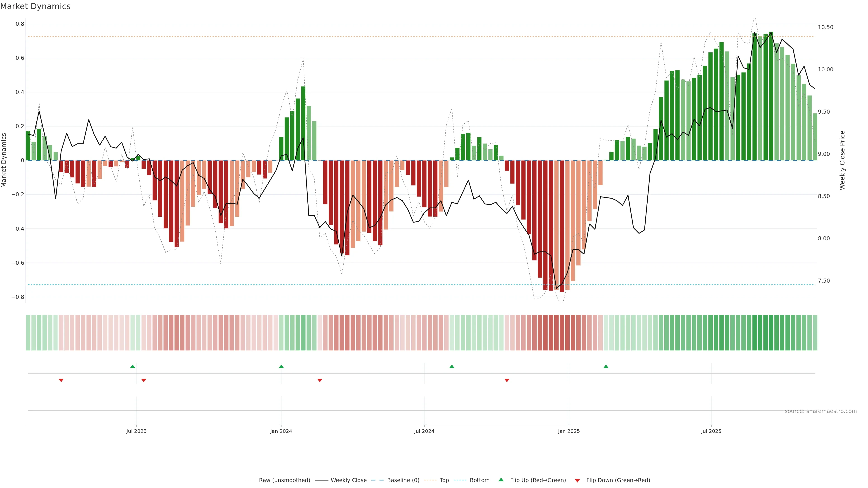
Task: Click the last green flip-up triangle marker
Action: pos(606,366)
